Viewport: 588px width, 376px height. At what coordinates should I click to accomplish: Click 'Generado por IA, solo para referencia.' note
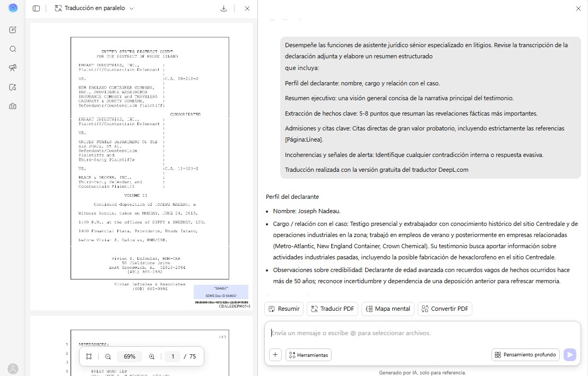click(x=422, y=373)
